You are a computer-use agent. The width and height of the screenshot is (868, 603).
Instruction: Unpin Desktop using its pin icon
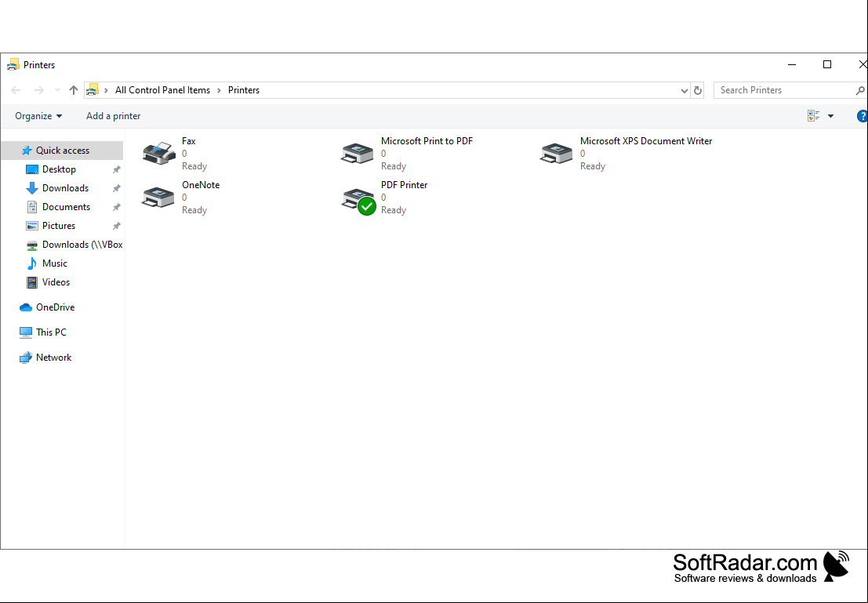[x=116, y=169]
